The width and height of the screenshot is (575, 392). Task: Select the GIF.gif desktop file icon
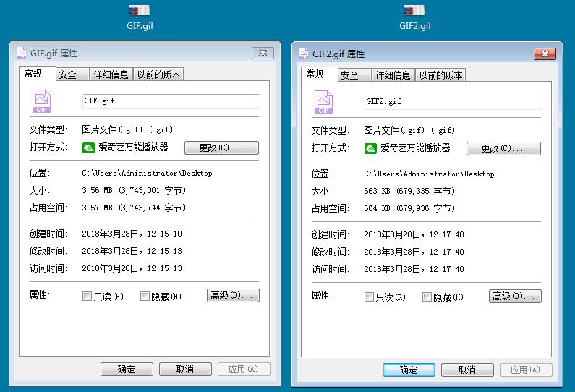139,11
